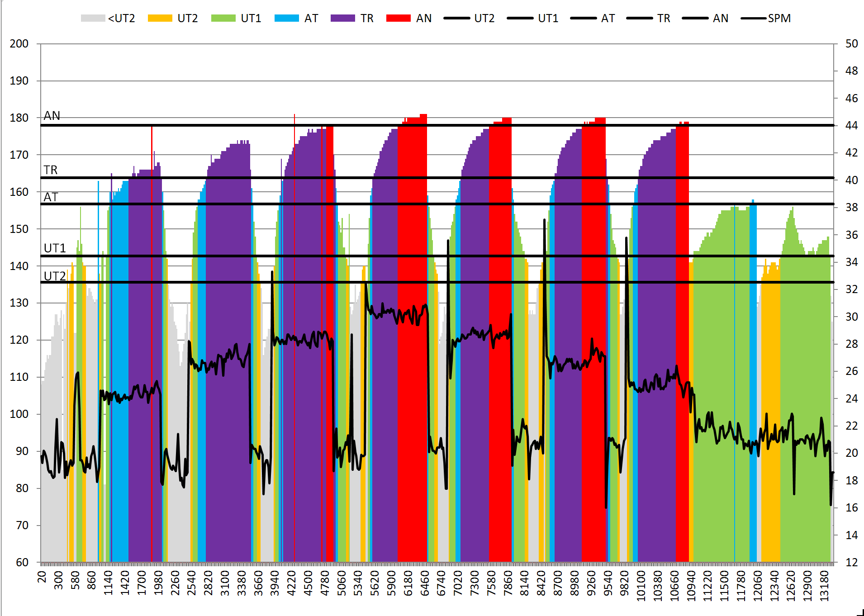Select the black AN line legend marker
864x616 pixels.
pyautogui.click(x=695, y=19)
